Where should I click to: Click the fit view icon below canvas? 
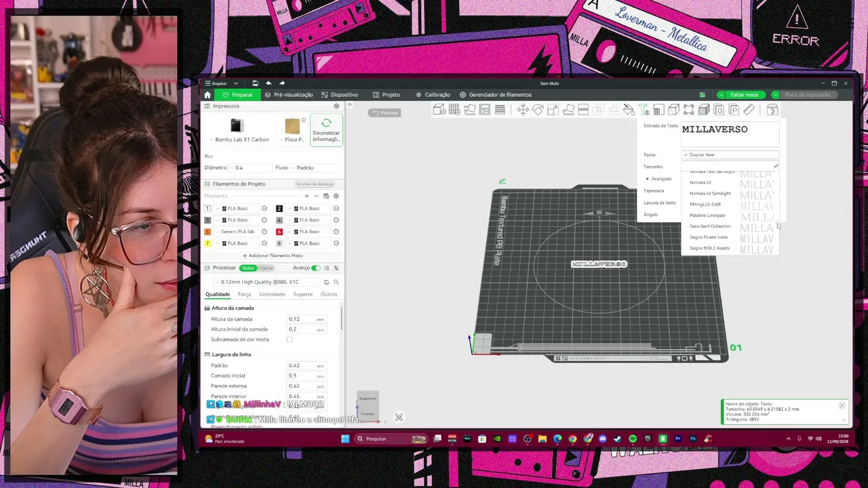(x=399, y=418)
